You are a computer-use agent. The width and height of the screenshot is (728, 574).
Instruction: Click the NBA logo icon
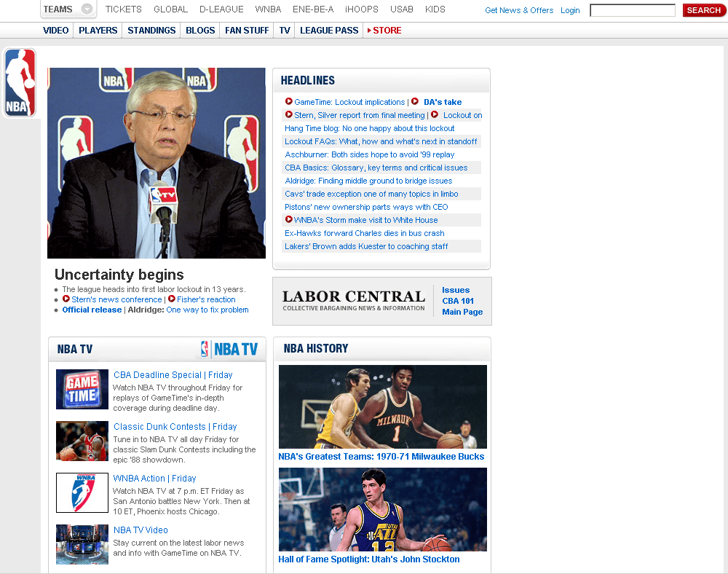(20, 82)
